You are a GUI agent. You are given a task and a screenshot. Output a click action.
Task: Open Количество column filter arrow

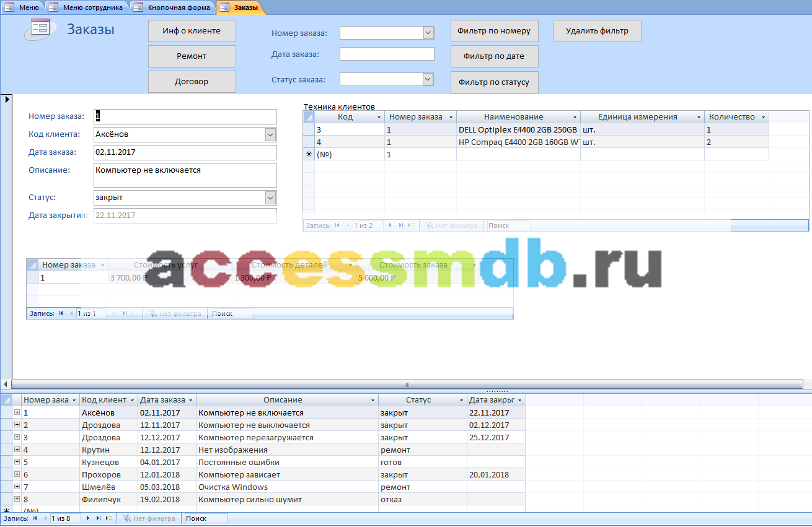click(x=764, y=117)
